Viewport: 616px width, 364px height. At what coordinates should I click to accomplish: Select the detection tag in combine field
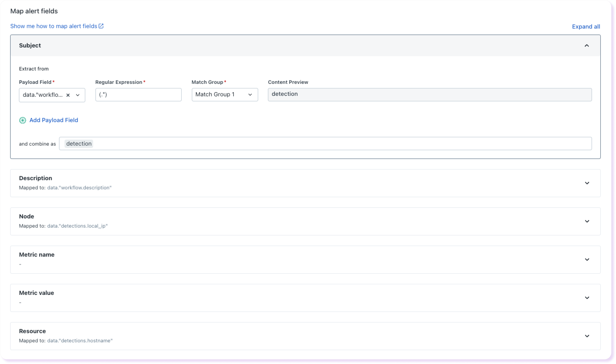(x=79, y=144)
